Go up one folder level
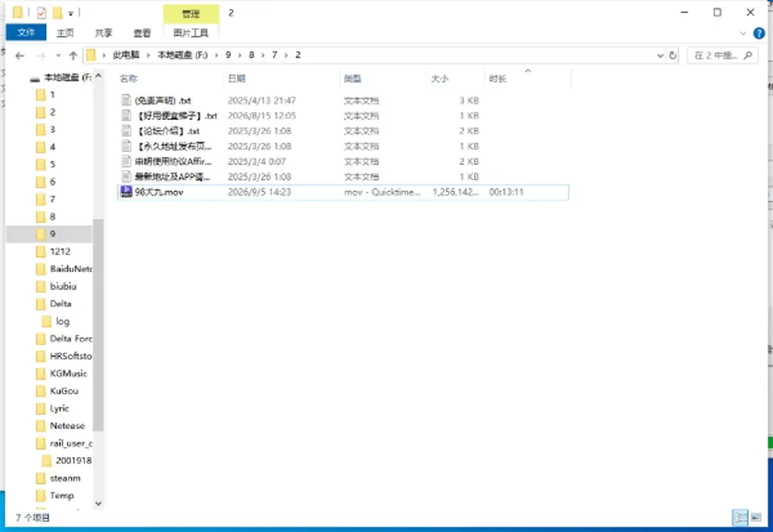Viewport: 773px width, 532px height. click(x=73, y=56)
